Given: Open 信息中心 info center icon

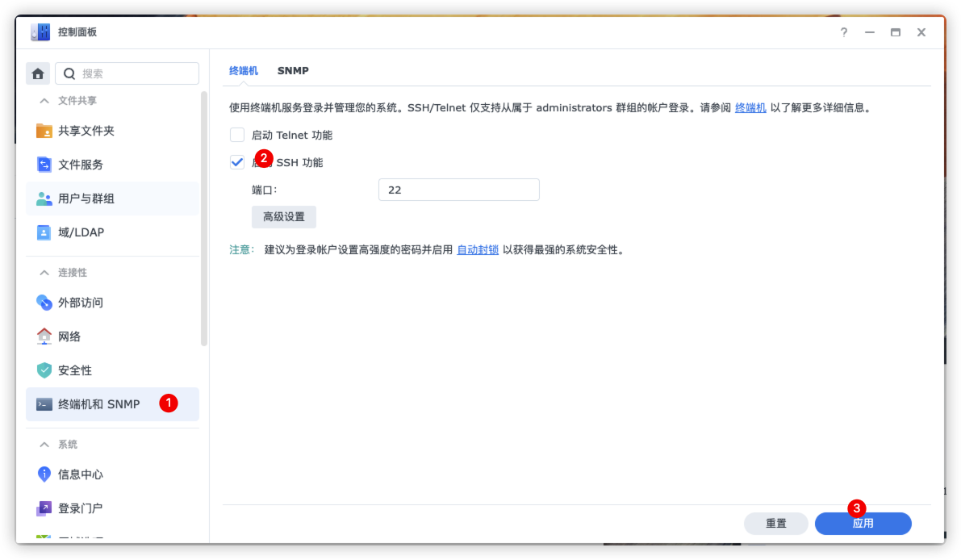Looking at the screenshot, I should [44, 474].
